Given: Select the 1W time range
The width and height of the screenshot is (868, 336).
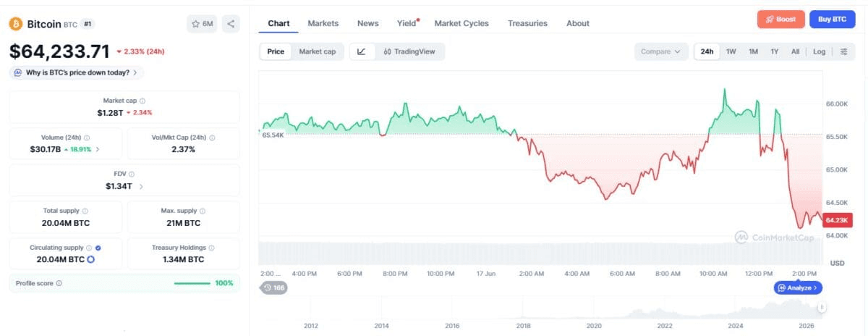Looking at the screenshot, I should [731, 51].
